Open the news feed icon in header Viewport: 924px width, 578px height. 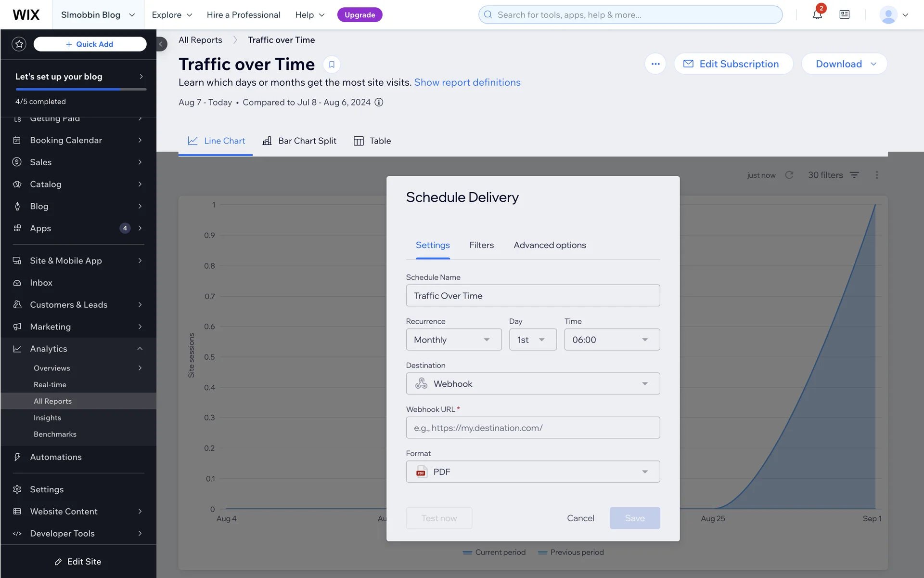point(845,15)
